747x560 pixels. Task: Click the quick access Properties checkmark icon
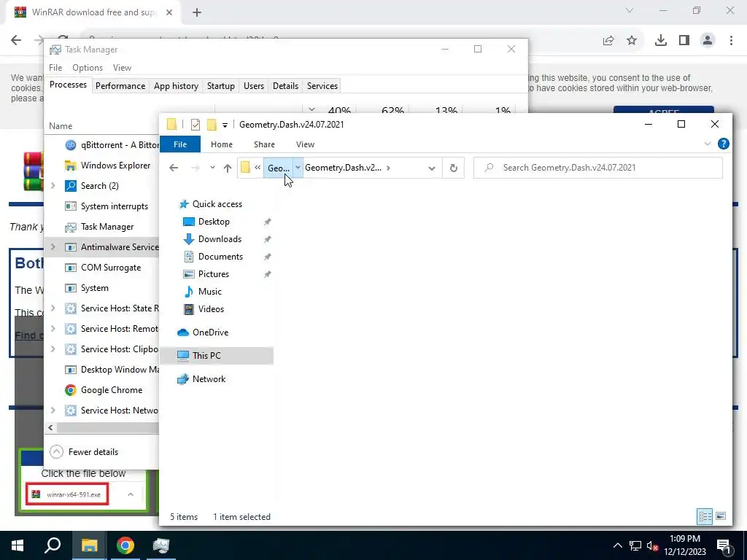point(196,124)
